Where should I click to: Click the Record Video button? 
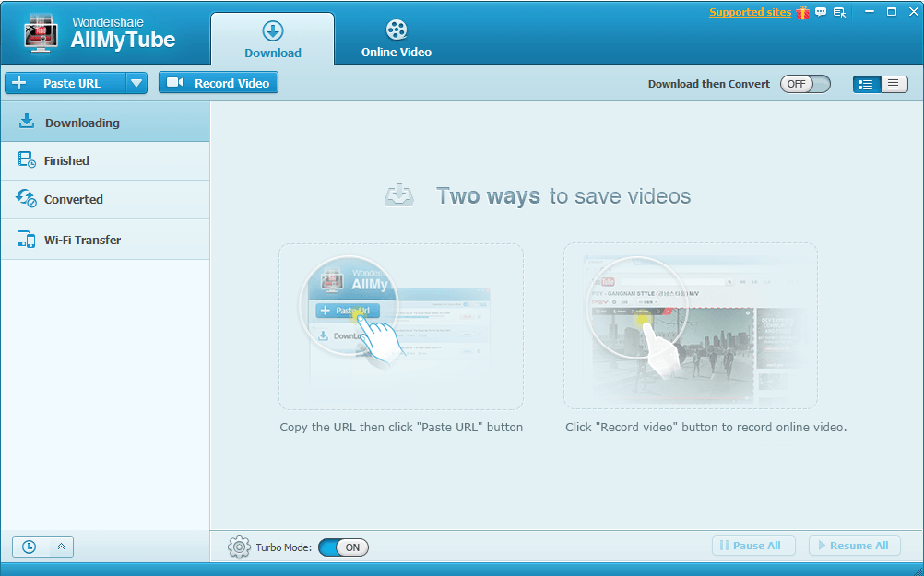click(219, 83)
